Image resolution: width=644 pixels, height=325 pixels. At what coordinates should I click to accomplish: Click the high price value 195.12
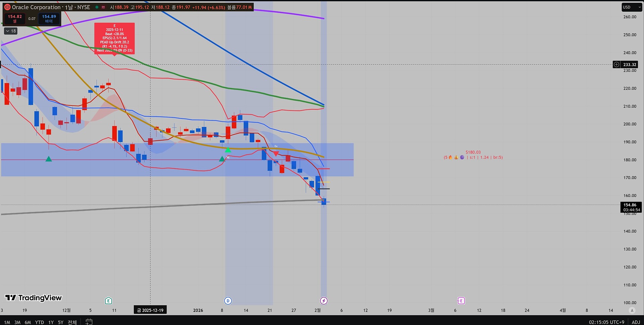142,7
